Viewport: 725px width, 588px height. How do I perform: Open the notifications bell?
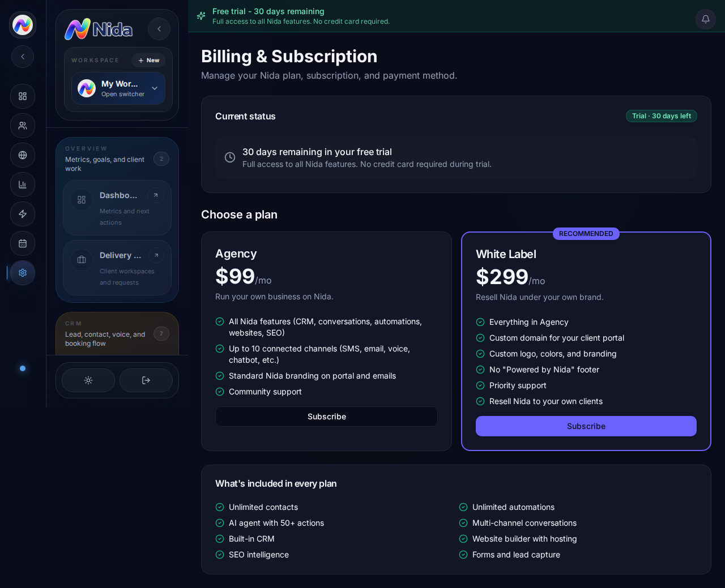click(x=706, y=19)
